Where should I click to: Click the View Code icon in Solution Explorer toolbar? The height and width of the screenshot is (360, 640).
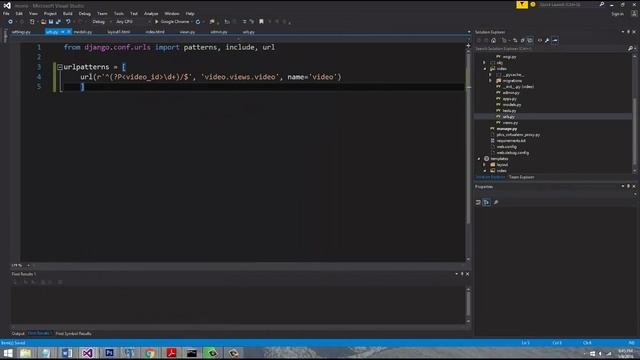pyautogui.click(x=540, y=40)
